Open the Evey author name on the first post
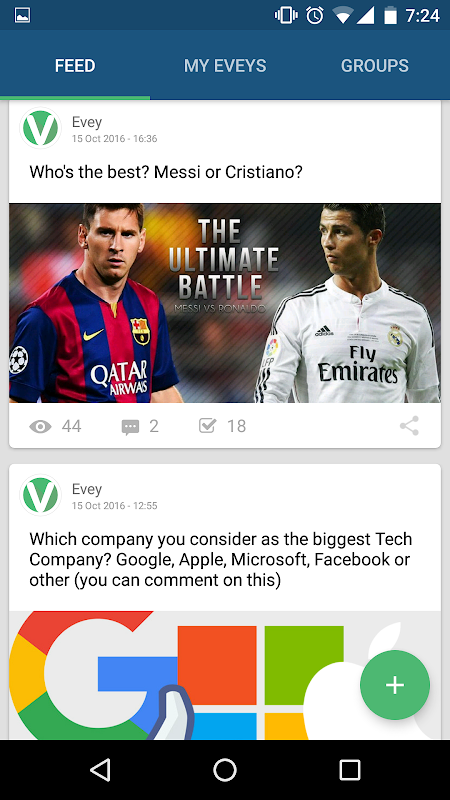This screenshot has height=800, width=450. click(x=87, y=122)
